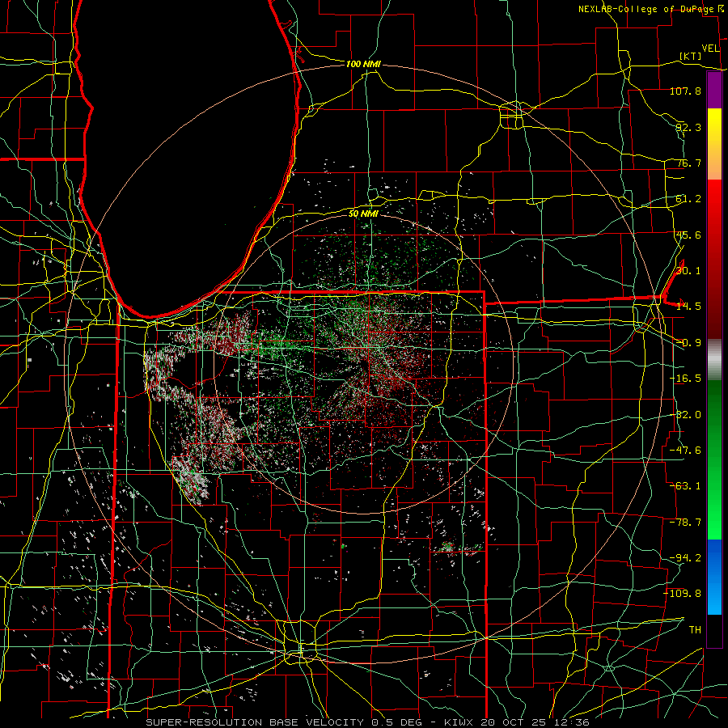Pick the purple segment of the color bar
The image size is (728, 728).
(x=714, y=91)
